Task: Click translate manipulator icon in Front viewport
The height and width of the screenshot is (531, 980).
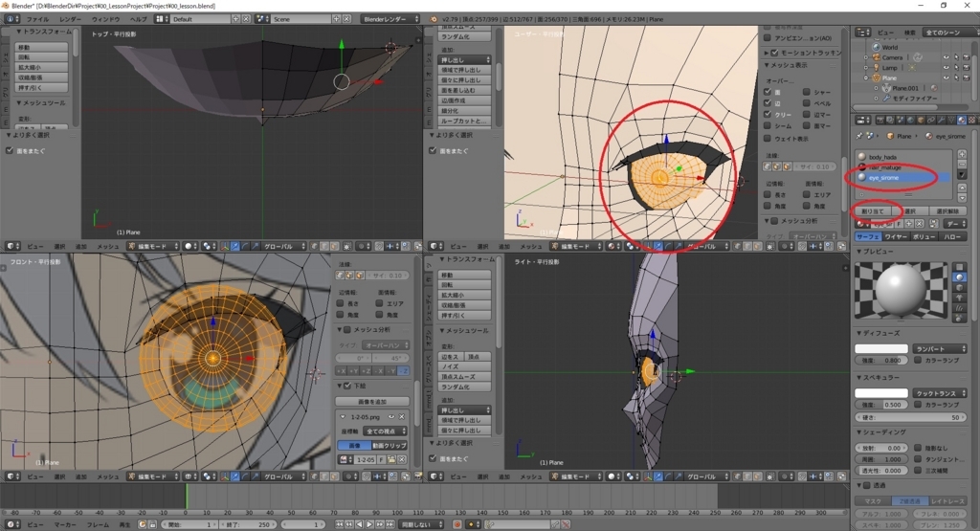Action: point(234,476)
